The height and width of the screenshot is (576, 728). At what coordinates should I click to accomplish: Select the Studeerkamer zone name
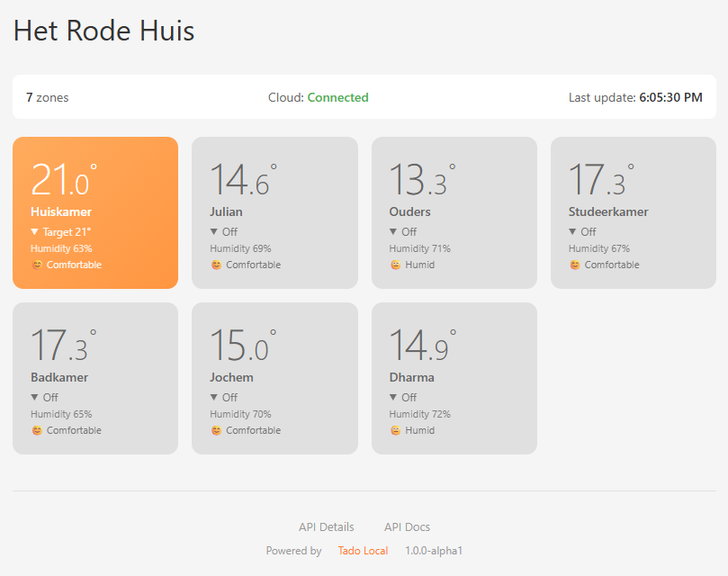[608, 211]
